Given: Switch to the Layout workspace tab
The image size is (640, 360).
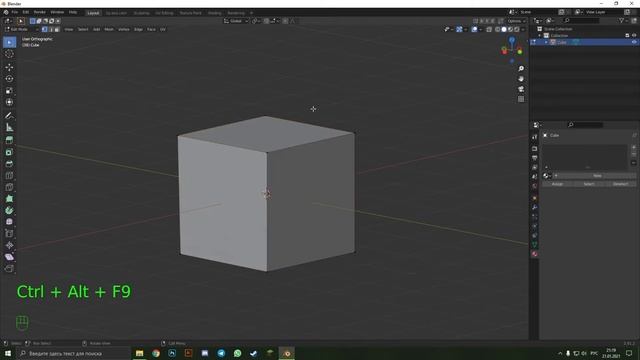Looking at the screenshot, I should pos(93,13).
